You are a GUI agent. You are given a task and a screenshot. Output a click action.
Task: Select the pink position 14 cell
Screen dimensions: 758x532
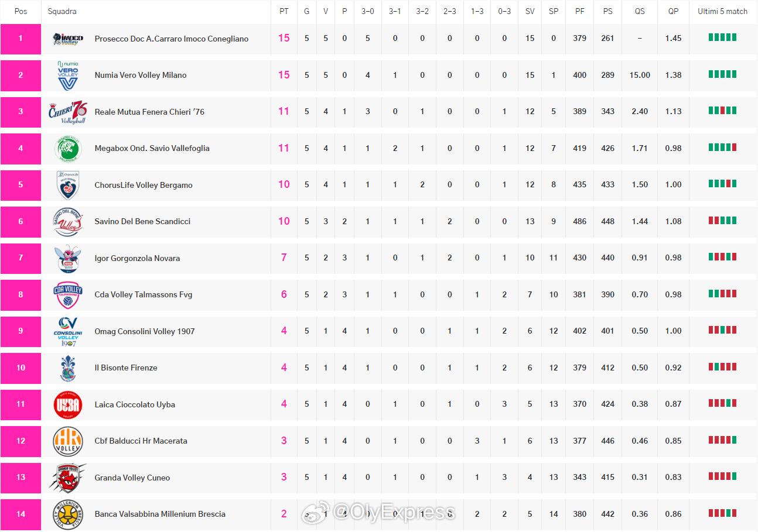pyautogui.click(x=21, y=514)
